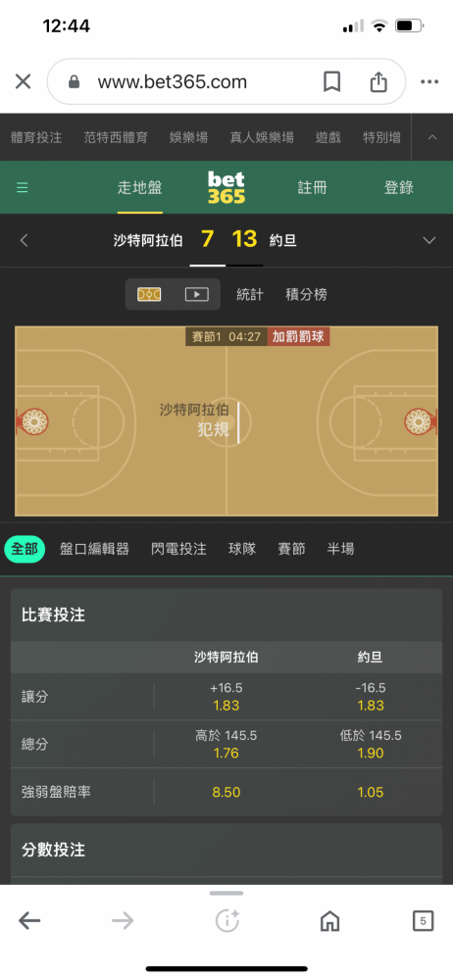Screen dimensions: 453x980
Task: Open the 走地盤 in-play tab
Action: 139,187
